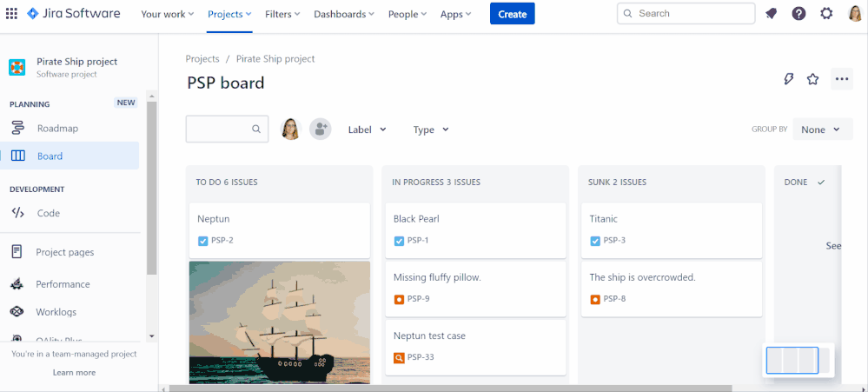Click the automation lightning bolt icon
Viewport: 868px width, 392px height.
click(x=789, y=79)
